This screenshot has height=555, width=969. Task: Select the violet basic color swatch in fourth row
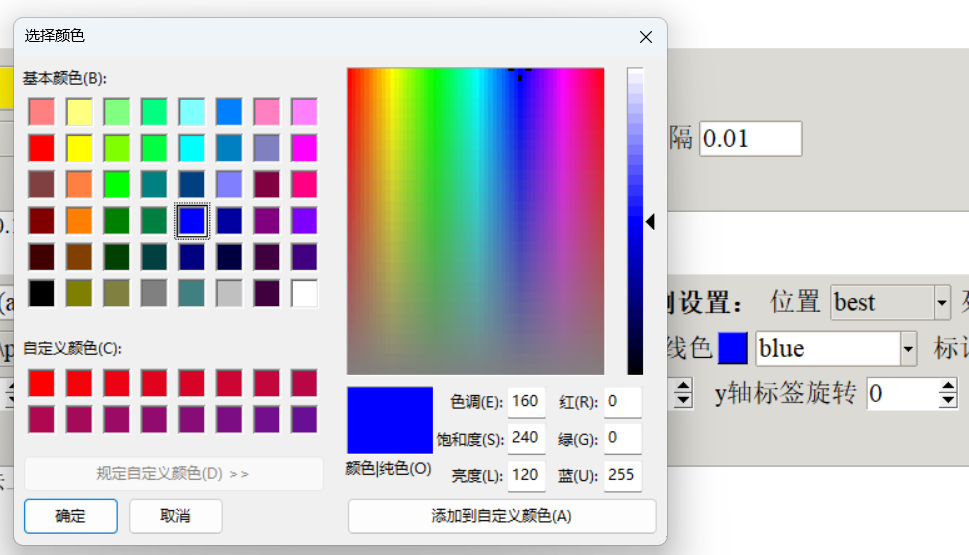pos(304,221)
